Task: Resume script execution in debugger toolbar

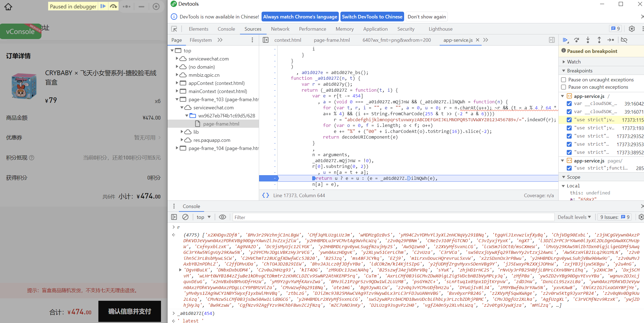Action: tap(565, 40)
